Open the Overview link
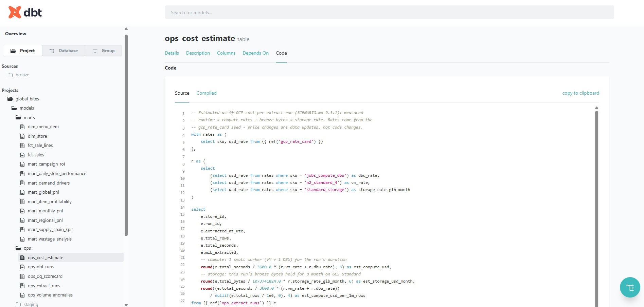Screen dimensions: 644x307 click(x=16, y=34)
